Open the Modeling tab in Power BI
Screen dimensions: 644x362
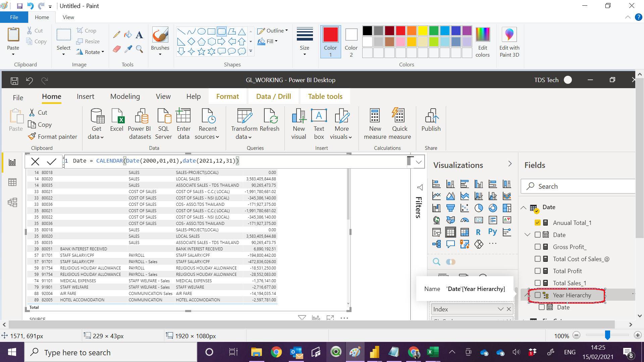[125, 97]
